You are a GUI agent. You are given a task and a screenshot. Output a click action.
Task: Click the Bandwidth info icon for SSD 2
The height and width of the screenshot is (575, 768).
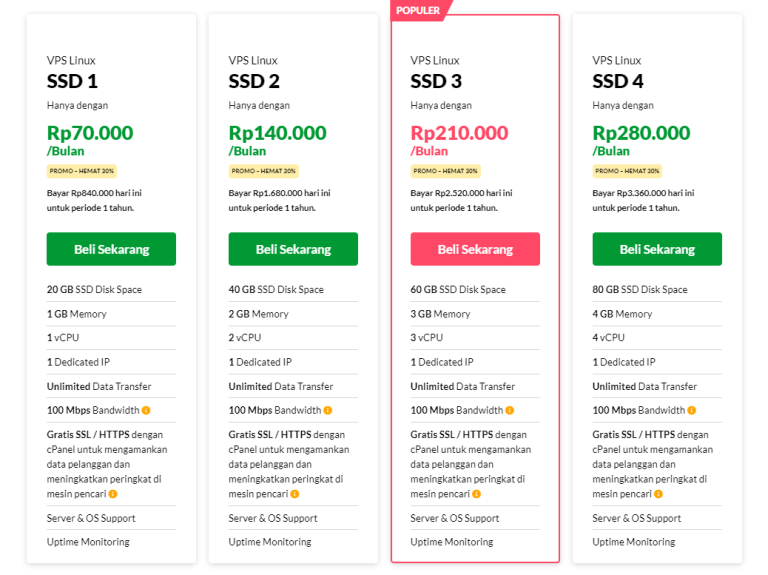point(328,410)
